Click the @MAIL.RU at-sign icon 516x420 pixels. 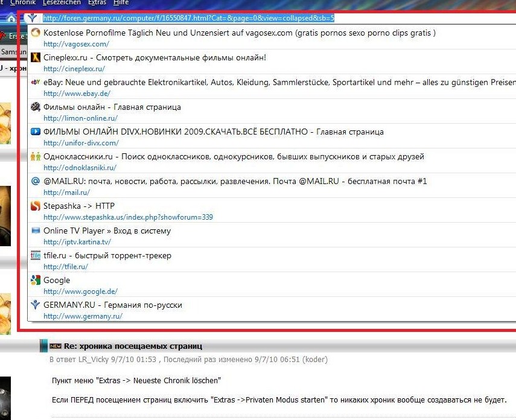point(35,181)
